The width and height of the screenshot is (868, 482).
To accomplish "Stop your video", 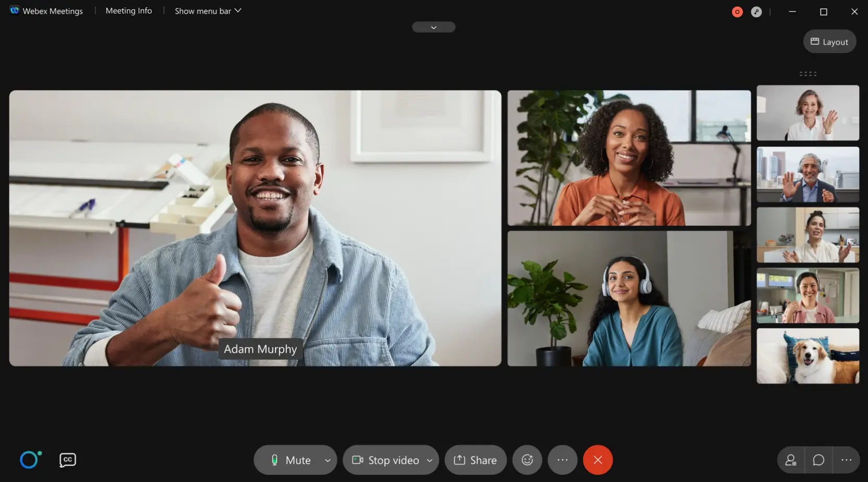I will pos(387,460).
